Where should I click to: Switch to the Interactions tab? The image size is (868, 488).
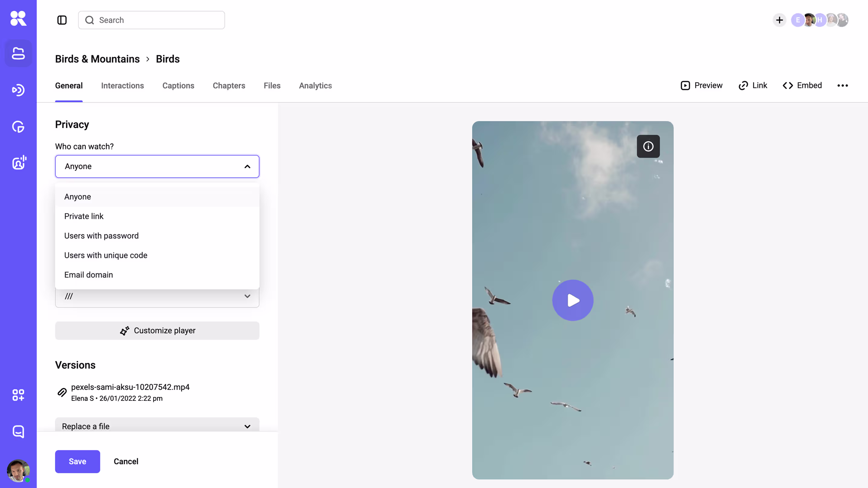122,86
